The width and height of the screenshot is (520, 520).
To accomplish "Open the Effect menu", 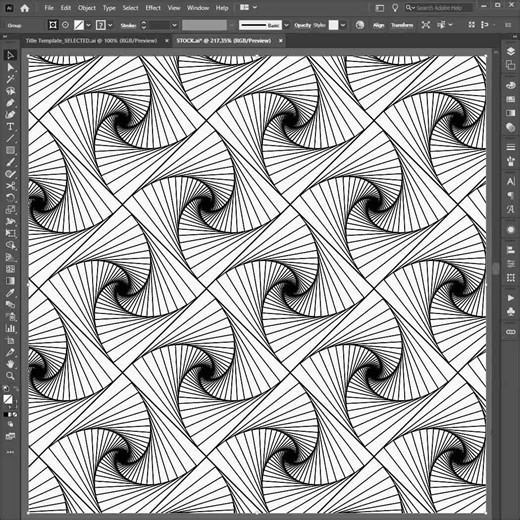I will click(153, 8).
